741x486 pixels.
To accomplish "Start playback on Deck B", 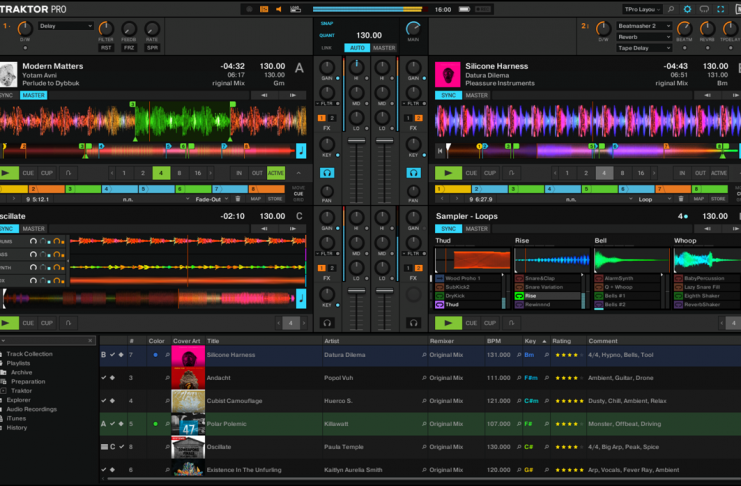I will [448, 173].
